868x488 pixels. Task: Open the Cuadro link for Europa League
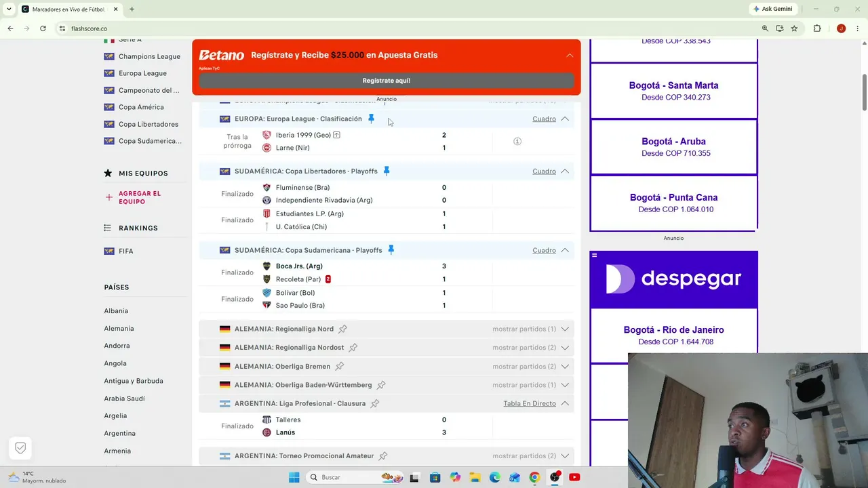pos(544,119)
